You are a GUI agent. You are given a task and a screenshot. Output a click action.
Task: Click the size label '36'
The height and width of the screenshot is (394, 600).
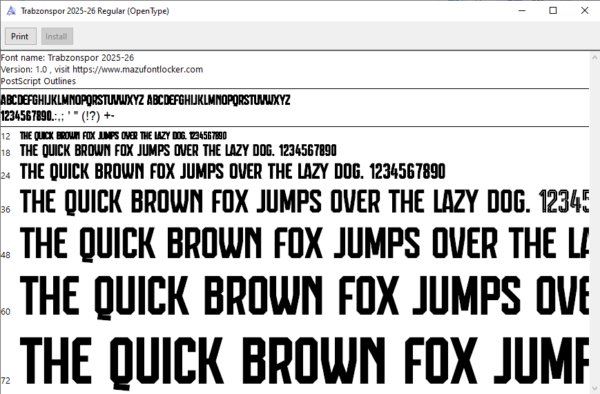click(x=6, y=210)
